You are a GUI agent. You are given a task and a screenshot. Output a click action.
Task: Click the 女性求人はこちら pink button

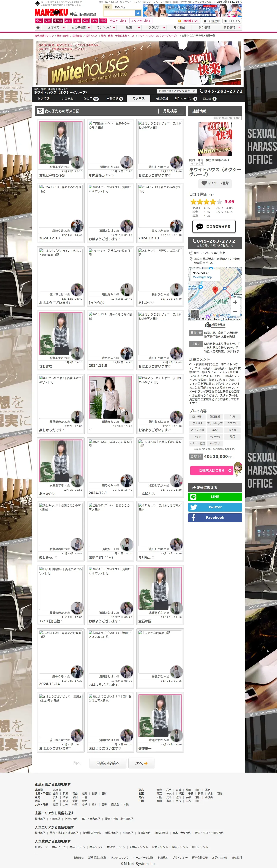(212, 470)
